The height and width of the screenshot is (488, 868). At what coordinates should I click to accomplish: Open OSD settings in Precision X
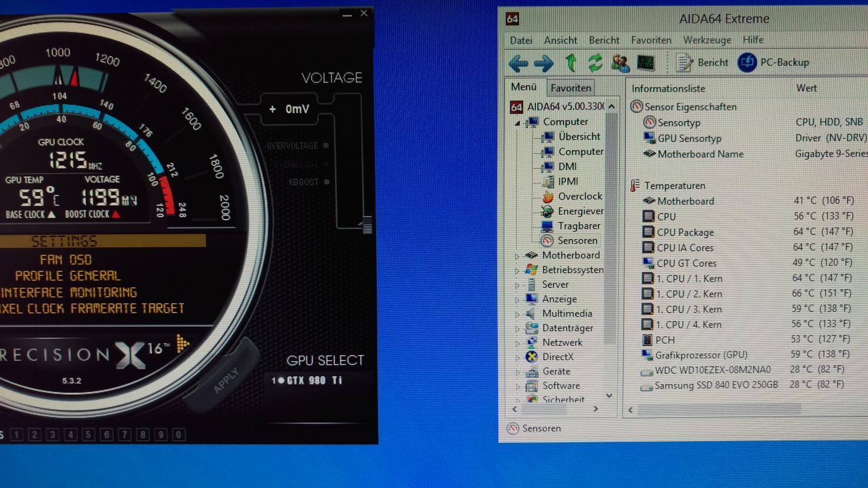81,260
